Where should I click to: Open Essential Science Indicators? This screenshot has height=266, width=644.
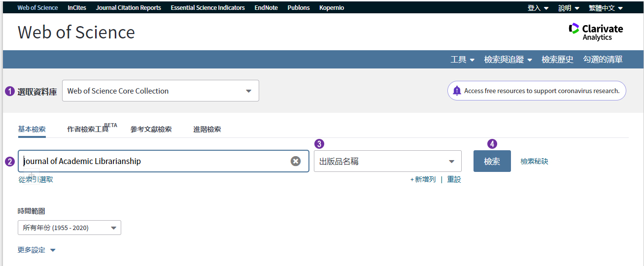208,7
